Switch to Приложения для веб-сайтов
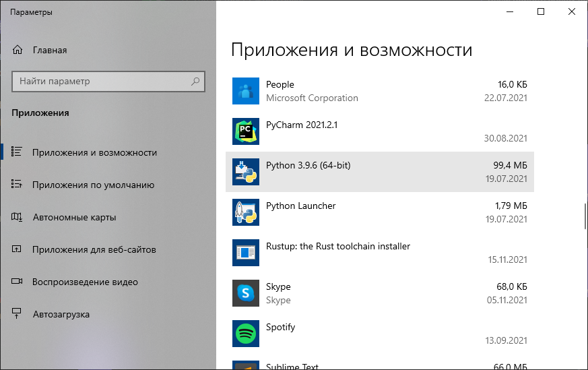Viewport: 588px width, 370px height. [x=94, y=249]
